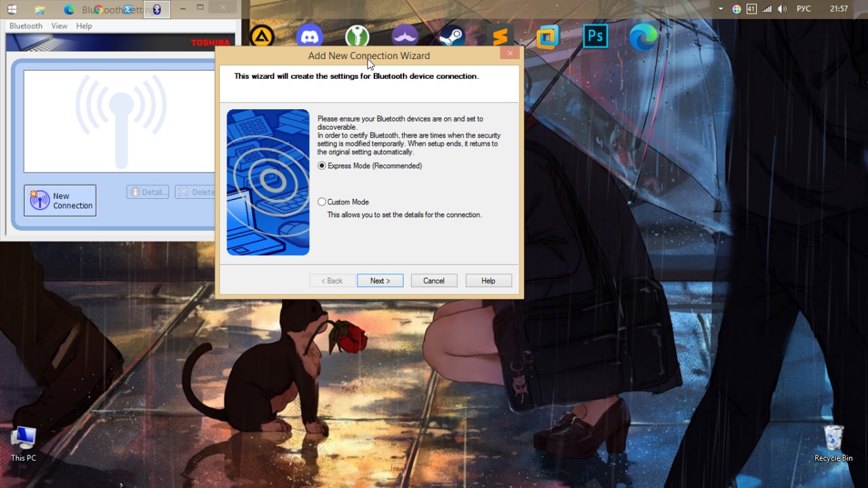Open Photoshop from the desktop
This screenshot has height=488, width=868.
pyautogui.click(x=595, y=37)
